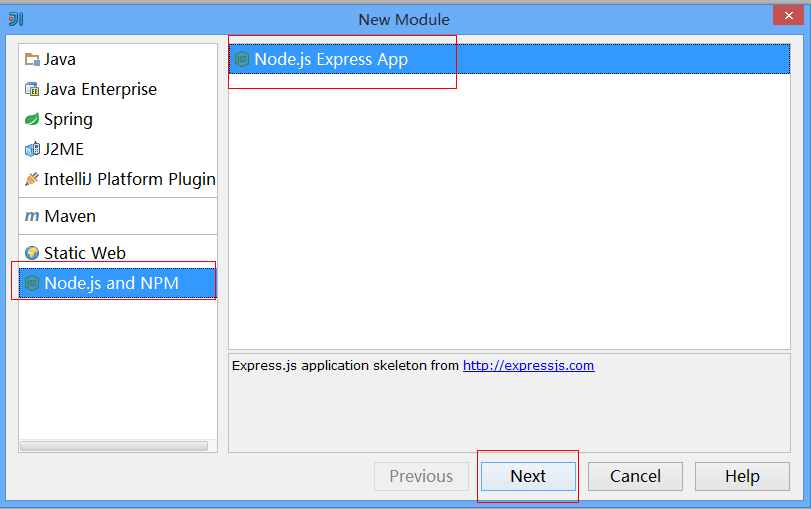Click the Java folder icon
Image resolution: width=811 pixels, height=509 pixels.
click(32, 60)
